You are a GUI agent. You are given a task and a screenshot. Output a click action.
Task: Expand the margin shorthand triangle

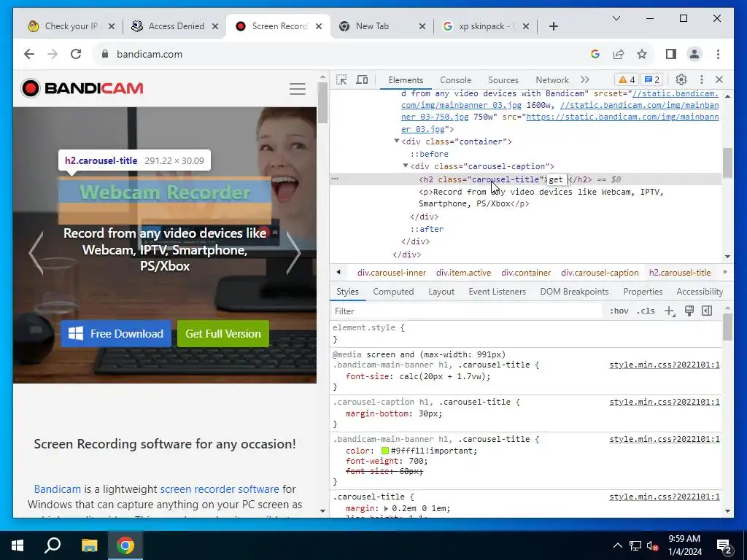[x=386, y=508]
